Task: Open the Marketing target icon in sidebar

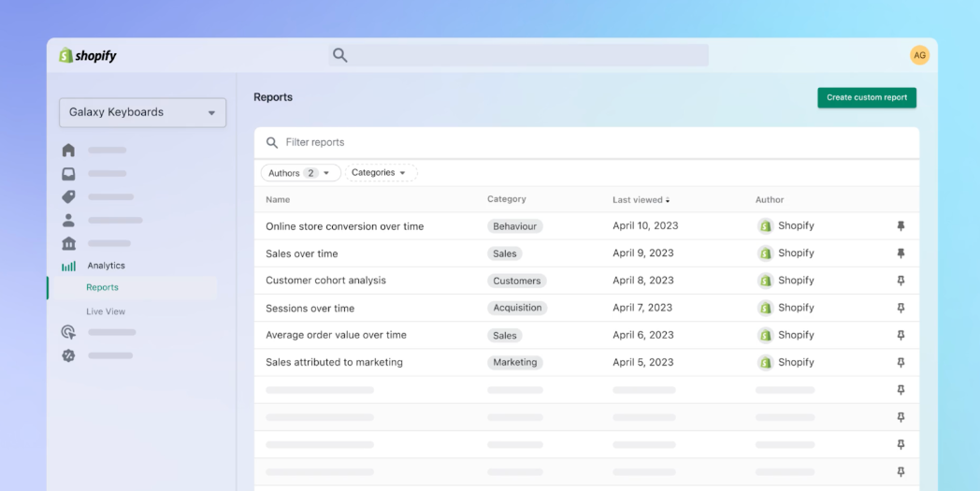Action: [x=69, y=332]
